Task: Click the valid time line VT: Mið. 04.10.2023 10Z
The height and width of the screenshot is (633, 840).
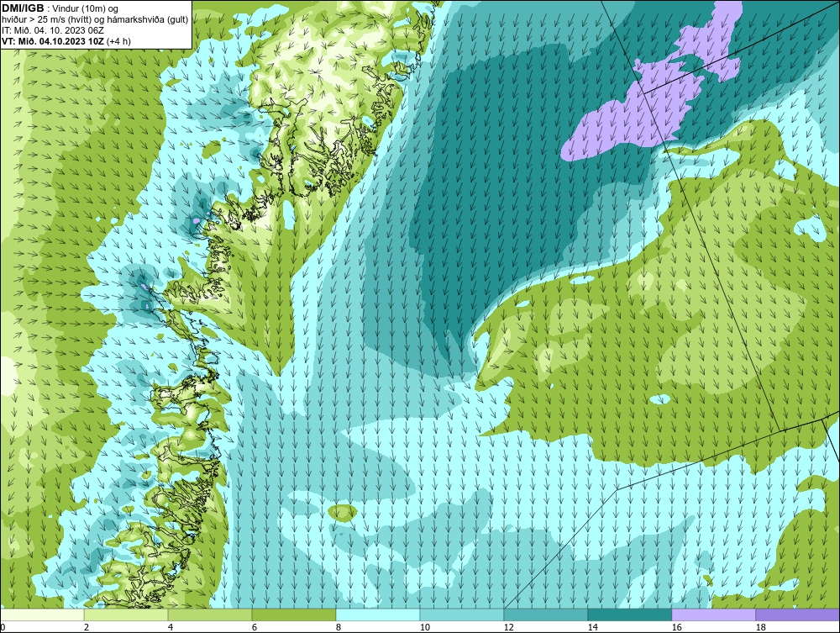Action: pyautogui.click(x=54, y=40)
